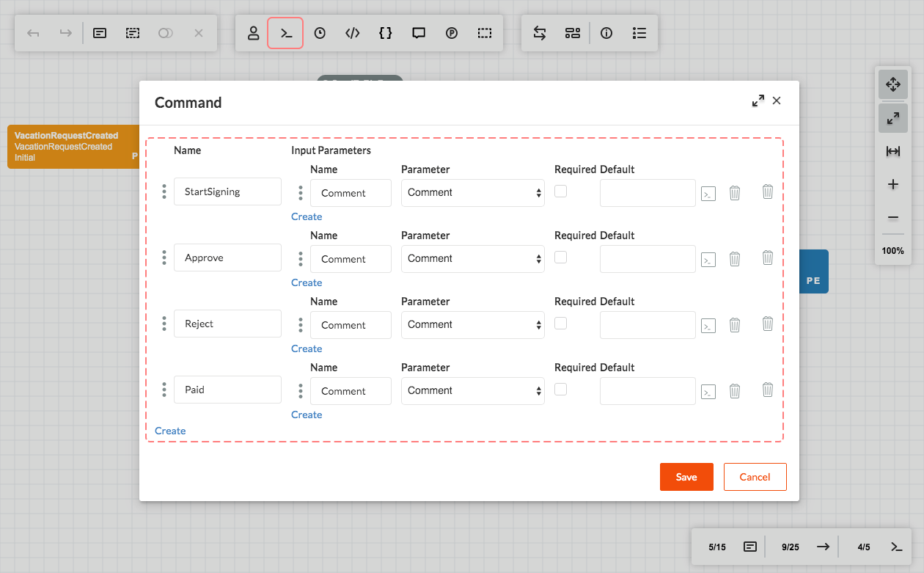
Task: Select VacationRequestCreated activity on canvas
Action: pyautogui.click(x=73, y=147)
